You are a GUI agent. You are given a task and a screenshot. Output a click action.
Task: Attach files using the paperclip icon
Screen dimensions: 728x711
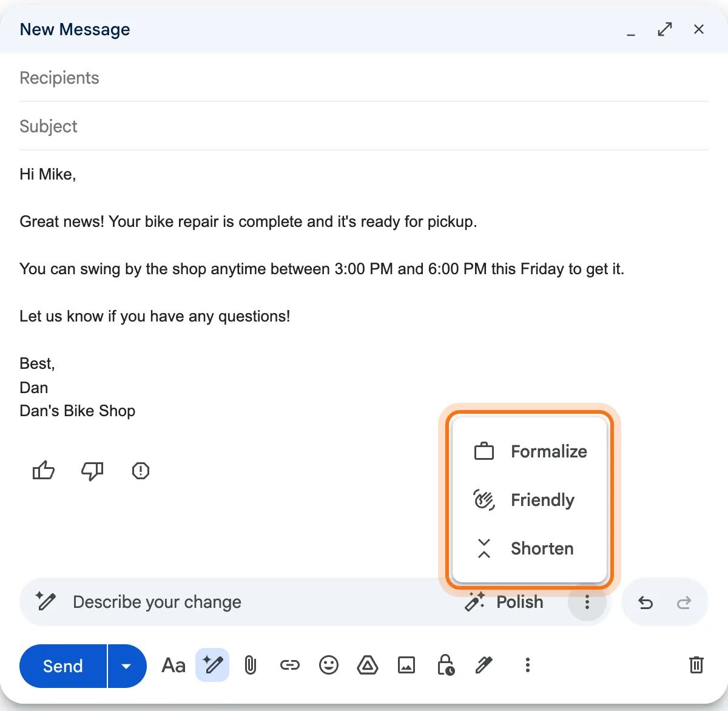(250, 666)
